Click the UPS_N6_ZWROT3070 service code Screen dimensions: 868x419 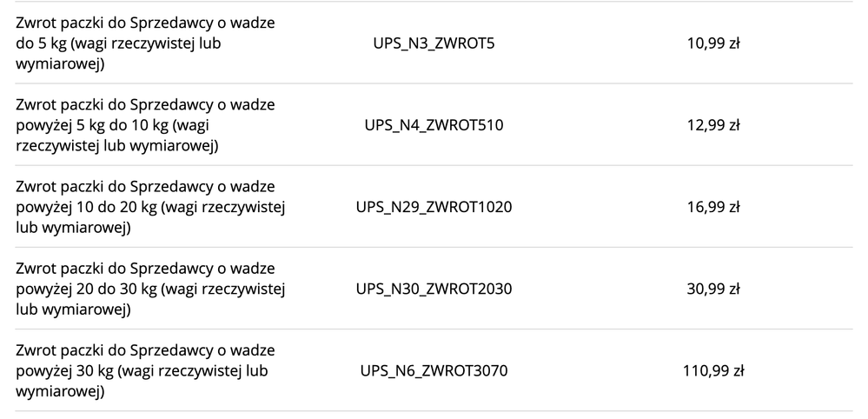click(x=434, y=371)
